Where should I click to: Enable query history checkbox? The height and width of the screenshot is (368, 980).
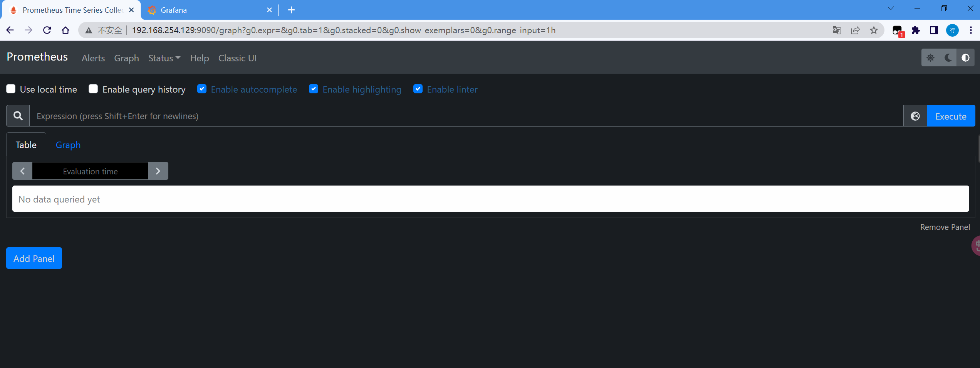pos(93,89)
